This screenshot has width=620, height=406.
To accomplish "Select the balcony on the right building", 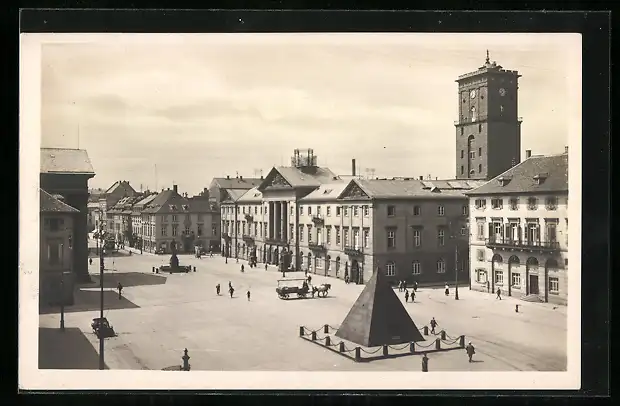I will pos(522,243).
